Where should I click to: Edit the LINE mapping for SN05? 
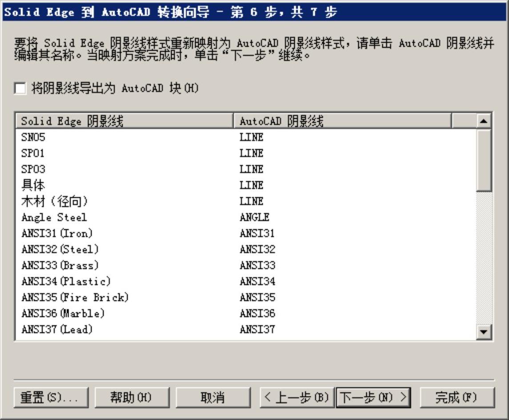tap(251, 137)
